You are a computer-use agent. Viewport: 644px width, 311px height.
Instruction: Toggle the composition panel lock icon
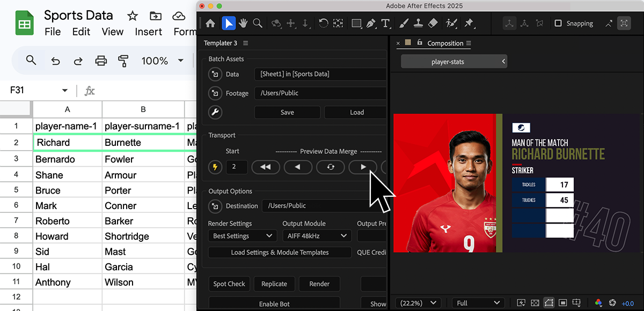(420, 43)
